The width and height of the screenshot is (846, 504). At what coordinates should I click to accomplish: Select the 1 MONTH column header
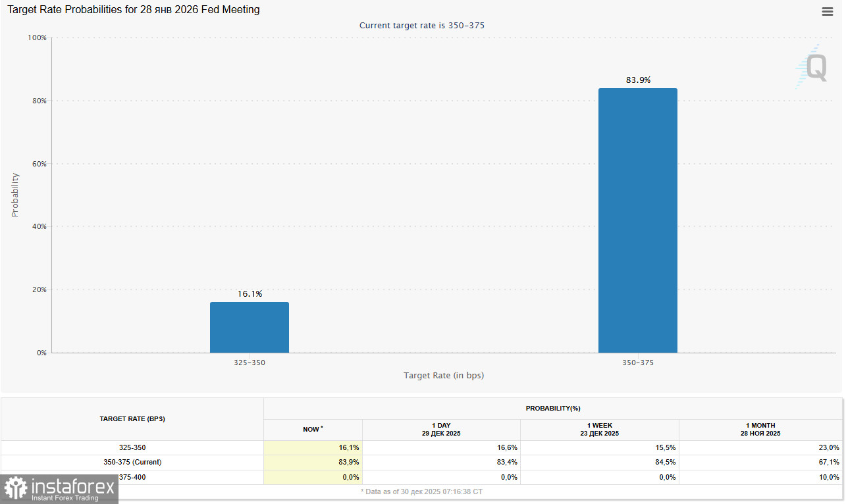(x=760, y=430)
